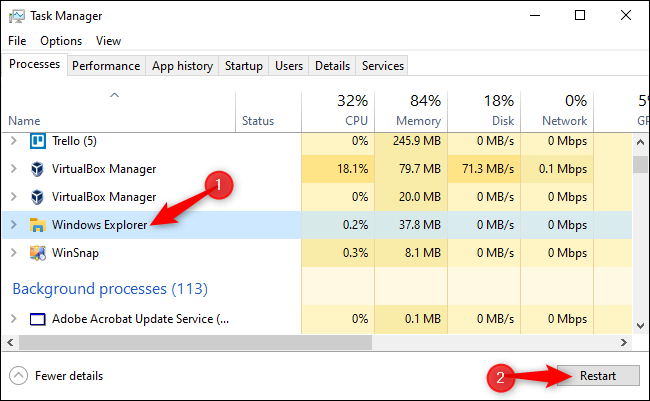Collapse view with Fewer details arrow icon
The image size is (650, 401).
coord(18,376)
